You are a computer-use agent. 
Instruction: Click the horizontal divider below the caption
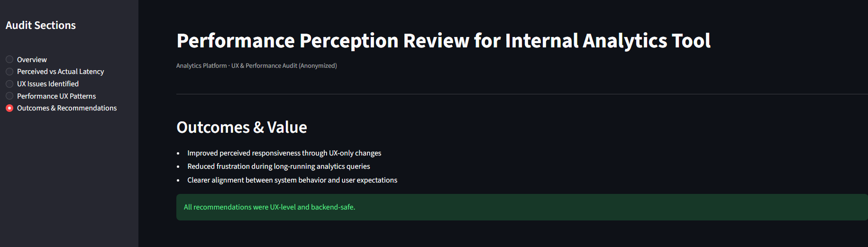(x=521, y=94)
